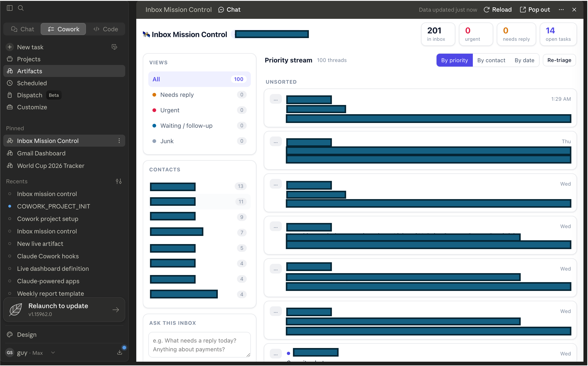Open pinned World Cup 2026 Tracker
Viewport: 588px width, 366px height.
[64, 166]
